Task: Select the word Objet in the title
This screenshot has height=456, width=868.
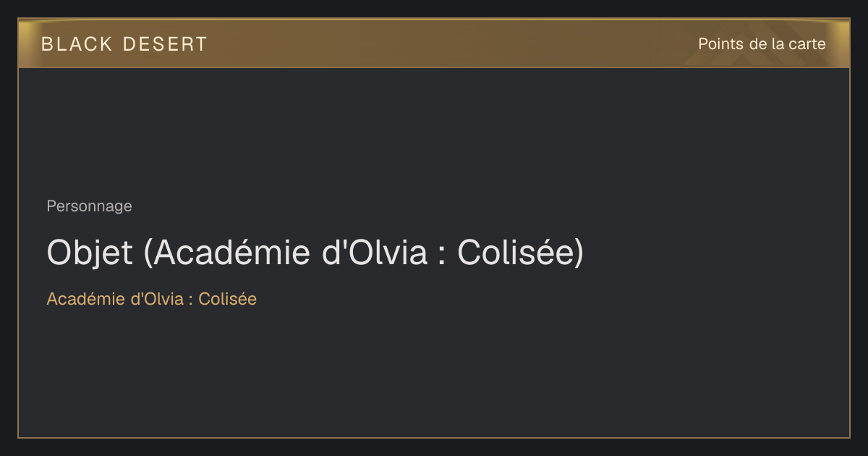Action: pyautogui.click(x=90, y=253)
